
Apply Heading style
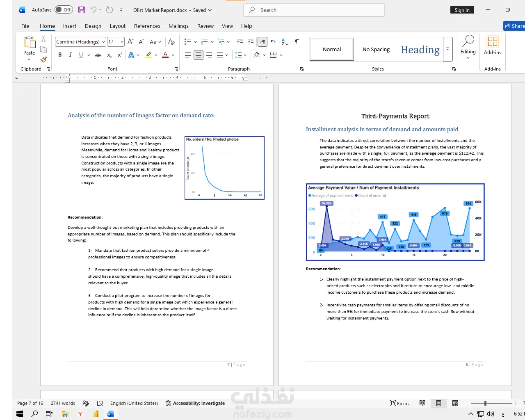420,49
